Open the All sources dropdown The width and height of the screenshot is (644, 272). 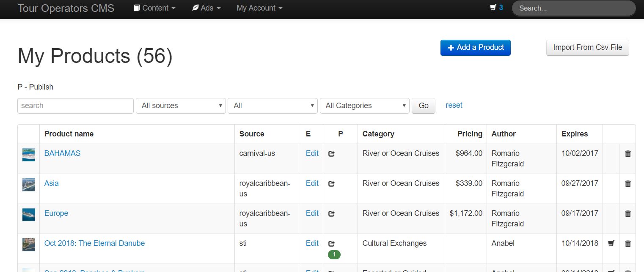coord(181,106)
